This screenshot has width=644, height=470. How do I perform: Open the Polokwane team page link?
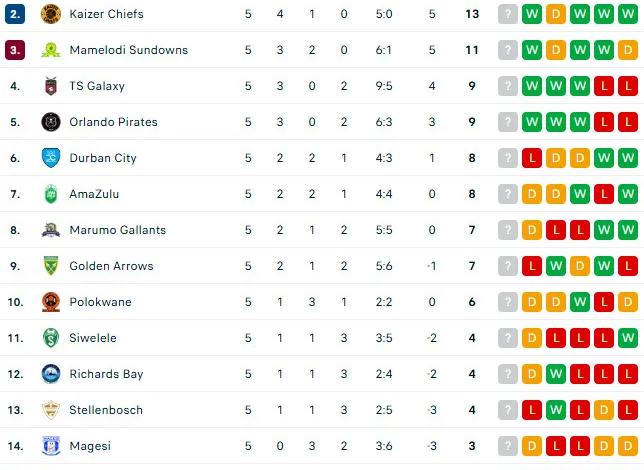pyautogui.click(x=101, y=302)
